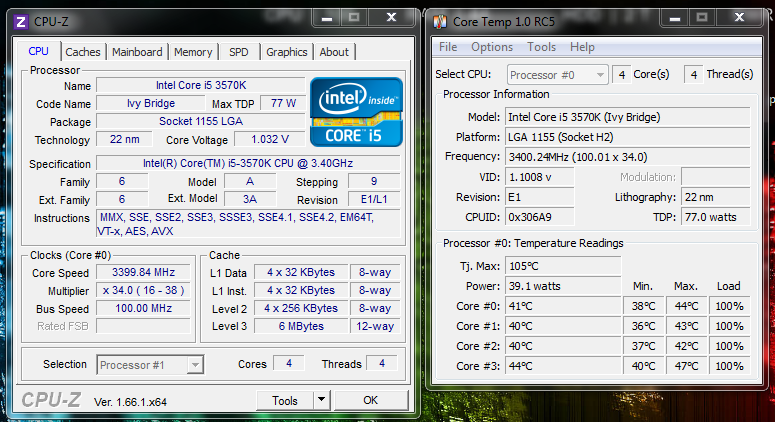Image resolution: width=775 pixels, height=422 pixels.
Task: Click the Tj. Max value 105°C
Action: pyautogui.click(x=563, y=266)
